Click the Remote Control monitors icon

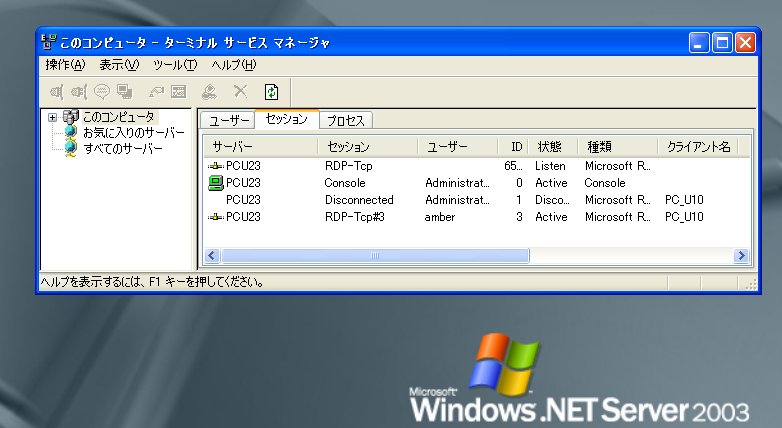pyautogui.click(x=125, y=92)
